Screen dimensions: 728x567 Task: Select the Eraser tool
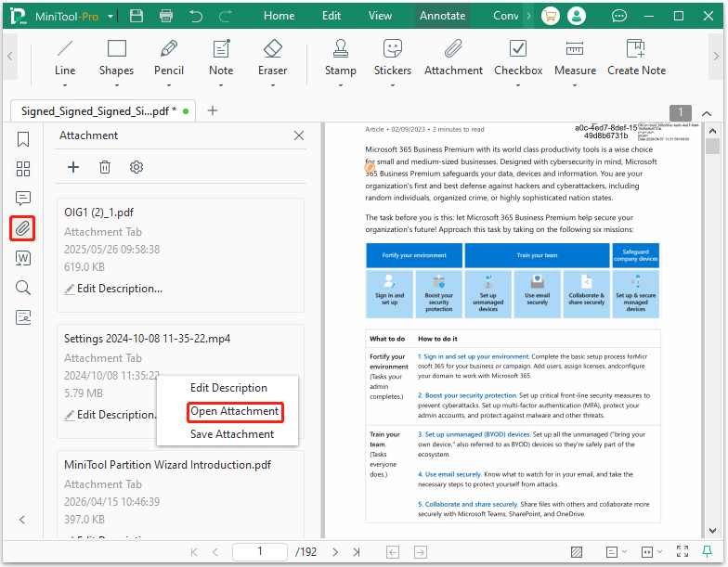pos(273,58)
